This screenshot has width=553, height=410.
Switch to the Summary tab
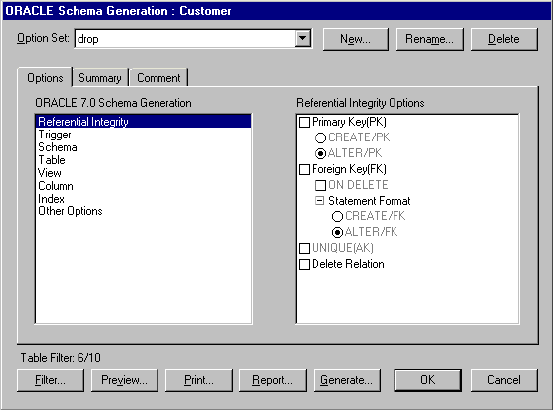pyautogui.click(x=100, y=78)
